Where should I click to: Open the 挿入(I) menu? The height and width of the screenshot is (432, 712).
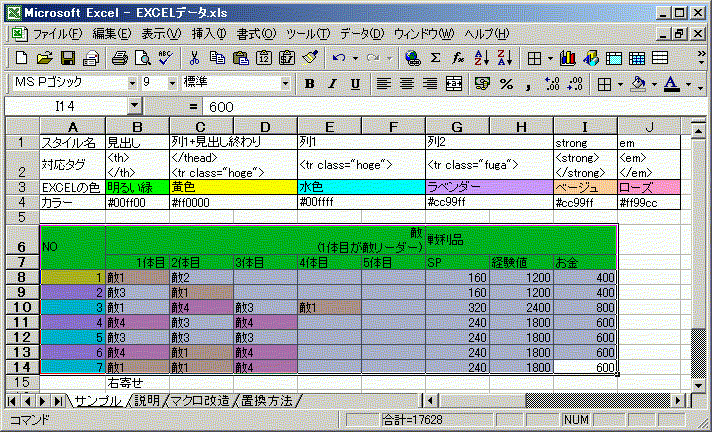[x=209, y=34]
